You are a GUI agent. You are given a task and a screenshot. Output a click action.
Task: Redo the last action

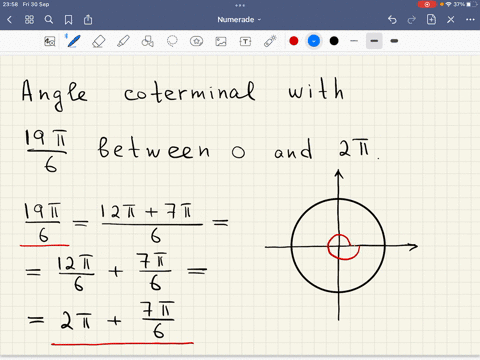(x=412, y=20)
